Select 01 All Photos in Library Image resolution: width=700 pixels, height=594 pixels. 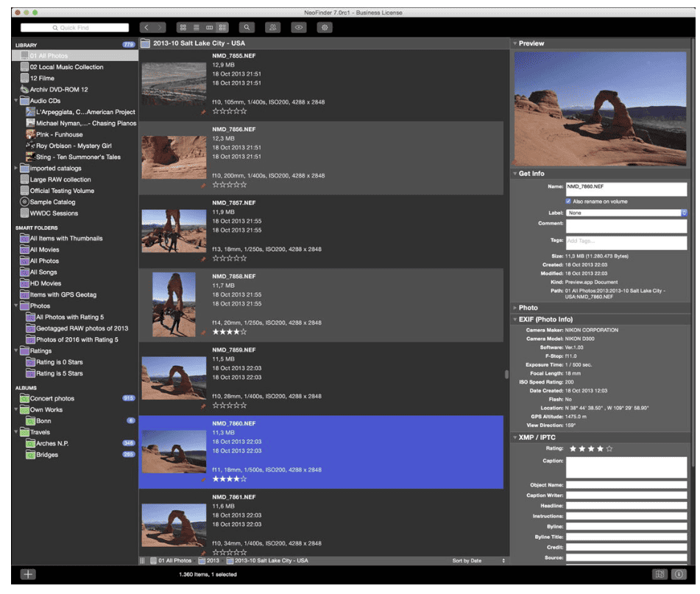75,55
